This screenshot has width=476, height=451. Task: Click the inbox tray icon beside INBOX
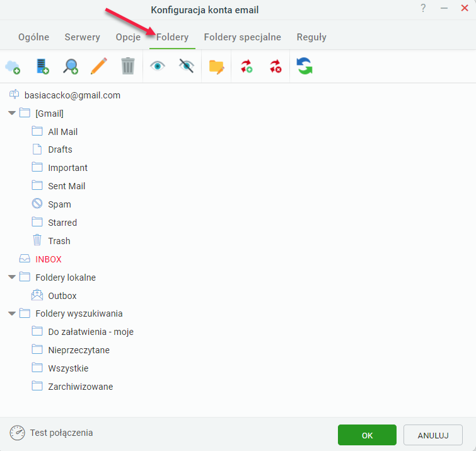[25, 259]
